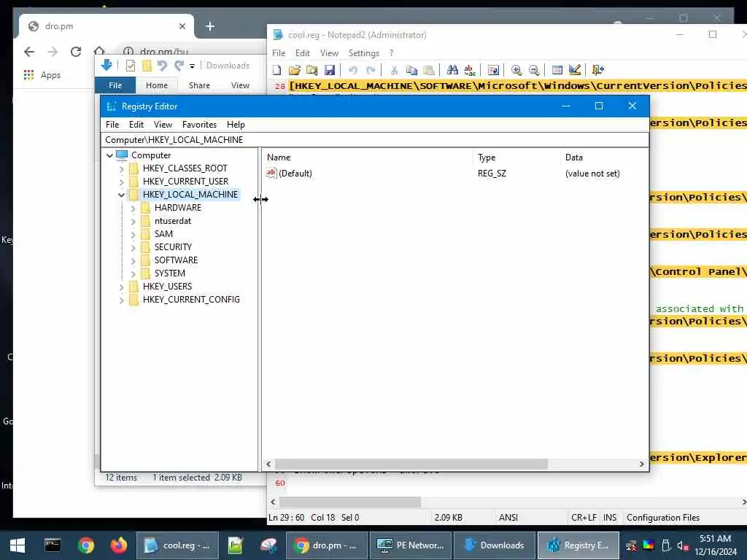Open Registry Editor Edit menu
The width and height of the screenshot is (747, 560).
[136, 124]
